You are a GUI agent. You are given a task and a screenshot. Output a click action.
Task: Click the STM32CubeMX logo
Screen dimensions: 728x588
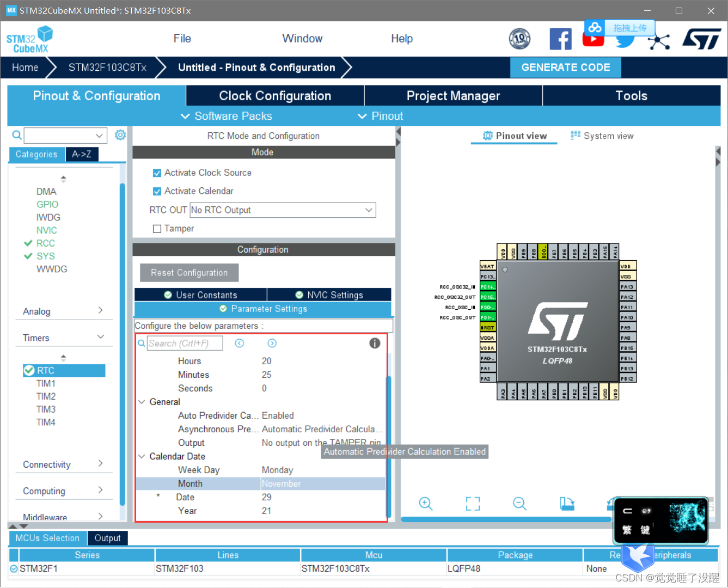pyautogui.click(x=30, y=40)
